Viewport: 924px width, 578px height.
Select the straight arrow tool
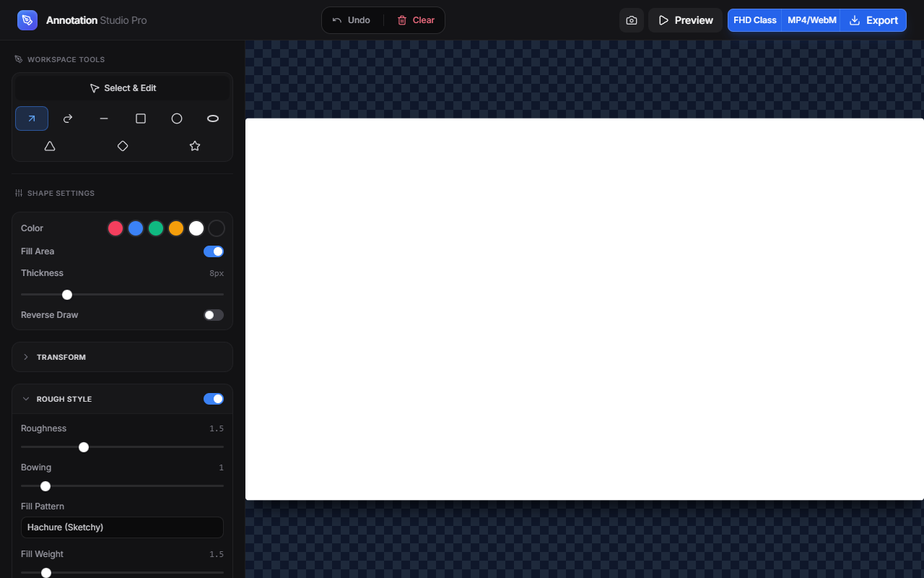pyautogui.click(x=32, y=118)
